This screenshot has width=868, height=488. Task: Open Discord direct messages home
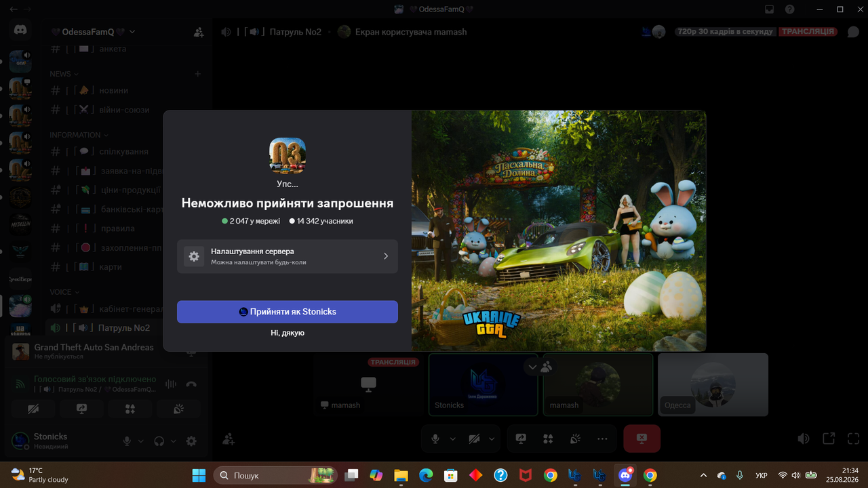[20, 31]
